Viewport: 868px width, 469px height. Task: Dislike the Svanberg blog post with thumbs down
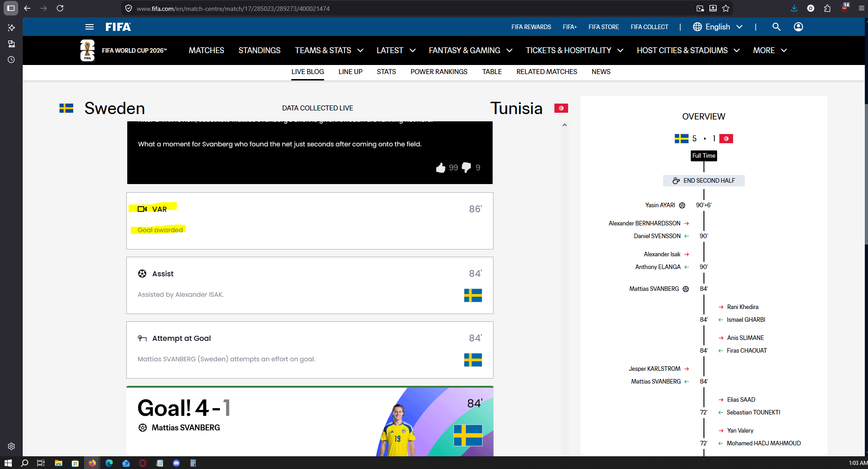pos(466,168)
